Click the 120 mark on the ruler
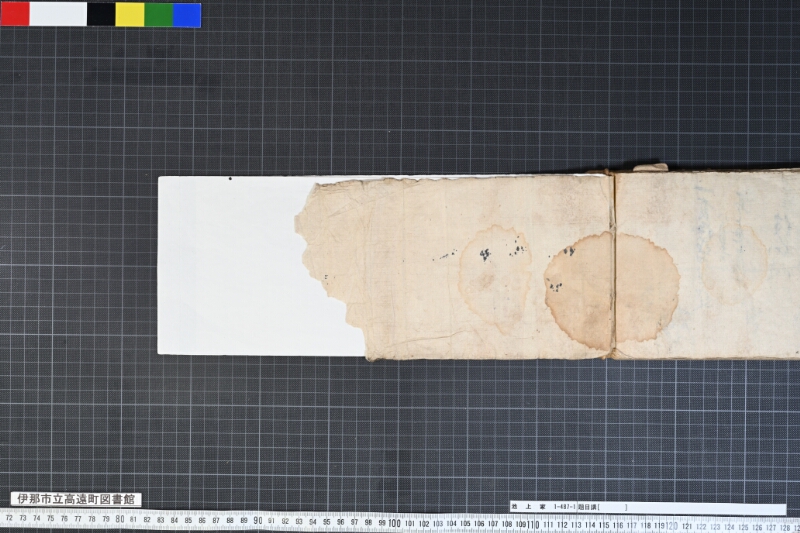This screenshot has height=533, width=800. click(672, 525)
